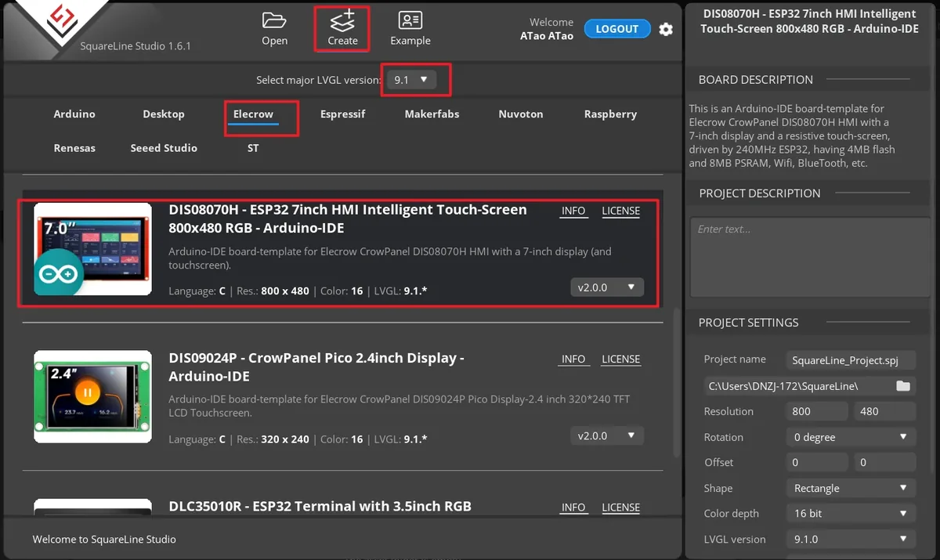Open LICENSE link for DIS08070H board

(x=621, y=211)
